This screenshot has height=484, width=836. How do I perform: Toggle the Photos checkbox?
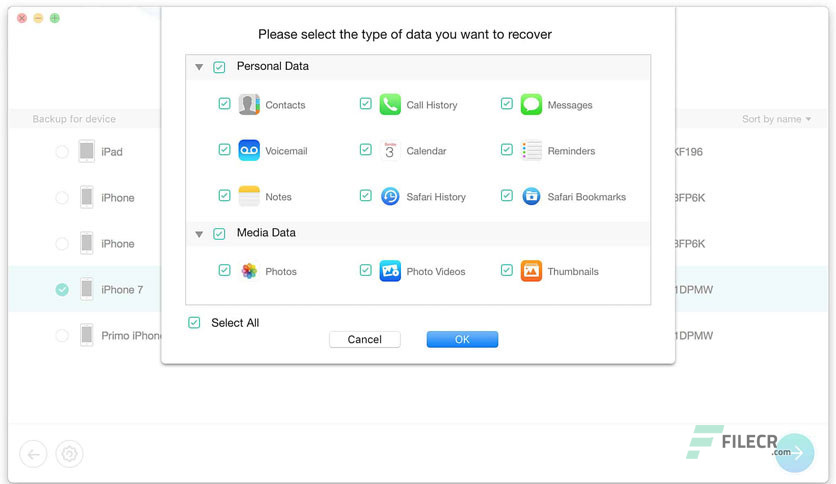coord(224,270)
